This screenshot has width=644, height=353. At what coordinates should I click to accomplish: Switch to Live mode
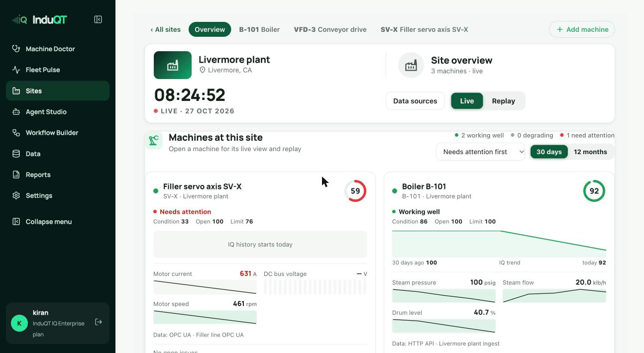coord(467,101)
